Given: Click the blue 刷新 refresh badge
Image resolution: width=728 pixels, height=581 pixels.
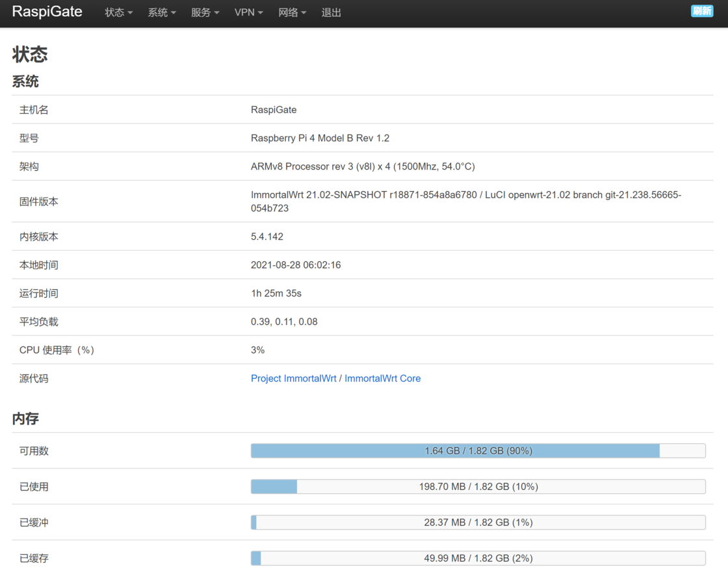Looking at the screenshot, I should click(x=701, y=11).
